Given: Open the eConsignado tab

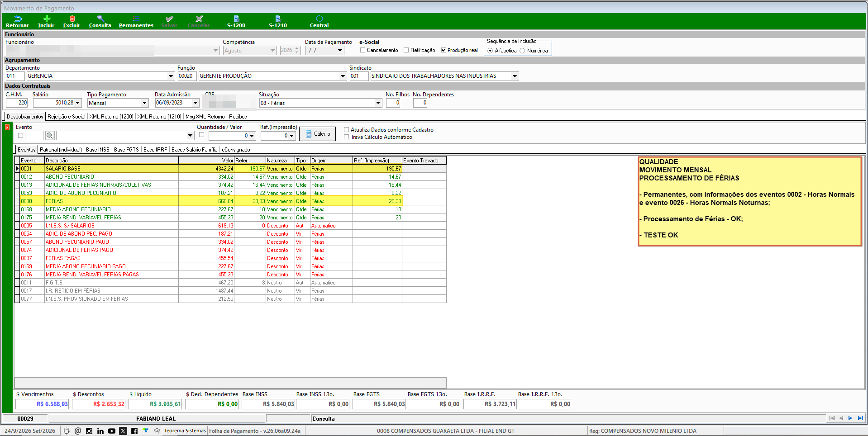Looking at the screenshot, I should 236,150.
